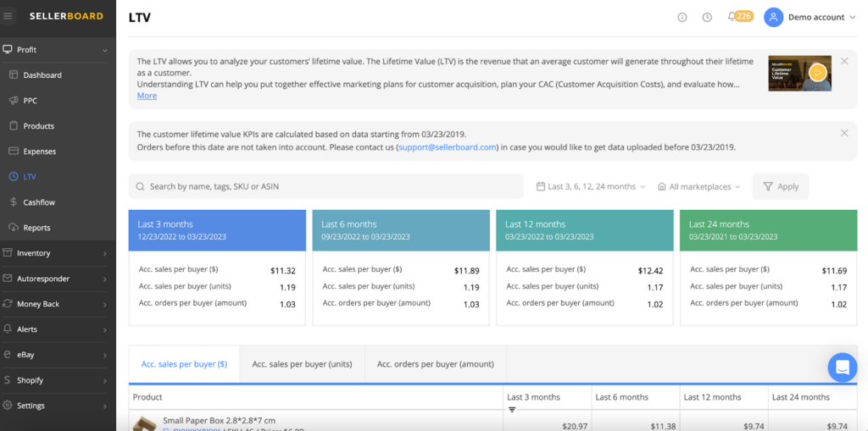Open Cashflow in the sidebar

tap(39, 202)
